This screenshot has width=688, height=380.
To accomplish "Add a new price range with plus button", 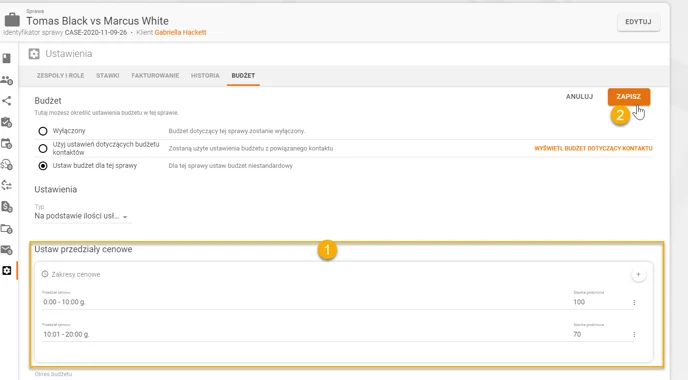I will coord(638,275).
